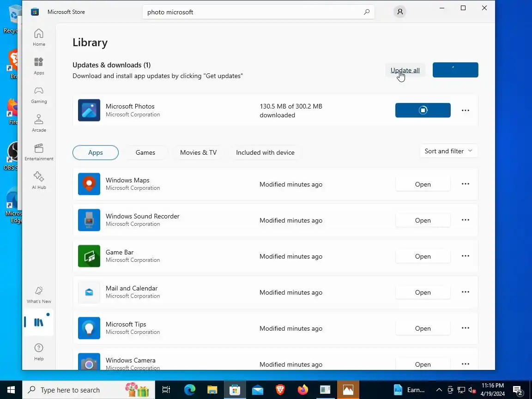Go to the Apps section in the sidebar
This screenshot has width=532, height=399.
(39, 66)
